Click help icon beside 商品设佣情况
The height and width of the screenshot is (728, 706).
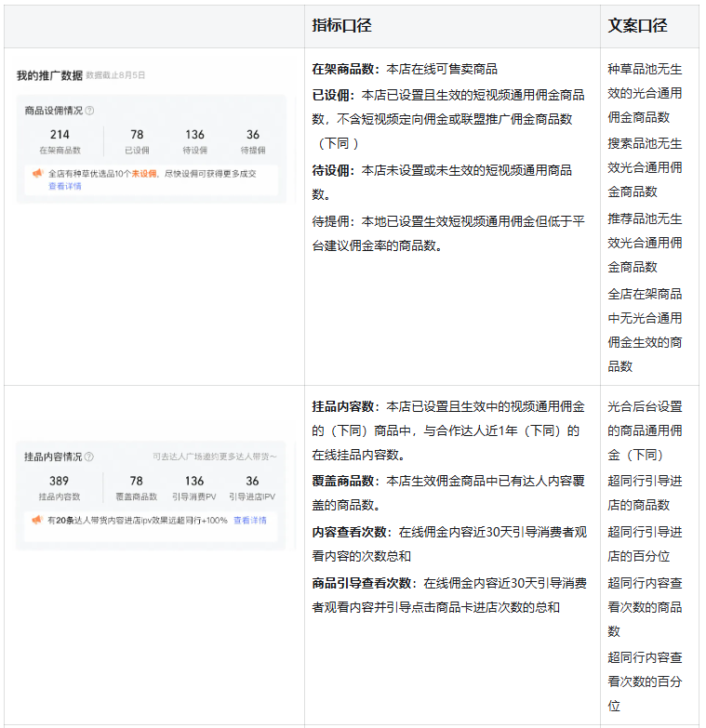click(x=89, y=111)
